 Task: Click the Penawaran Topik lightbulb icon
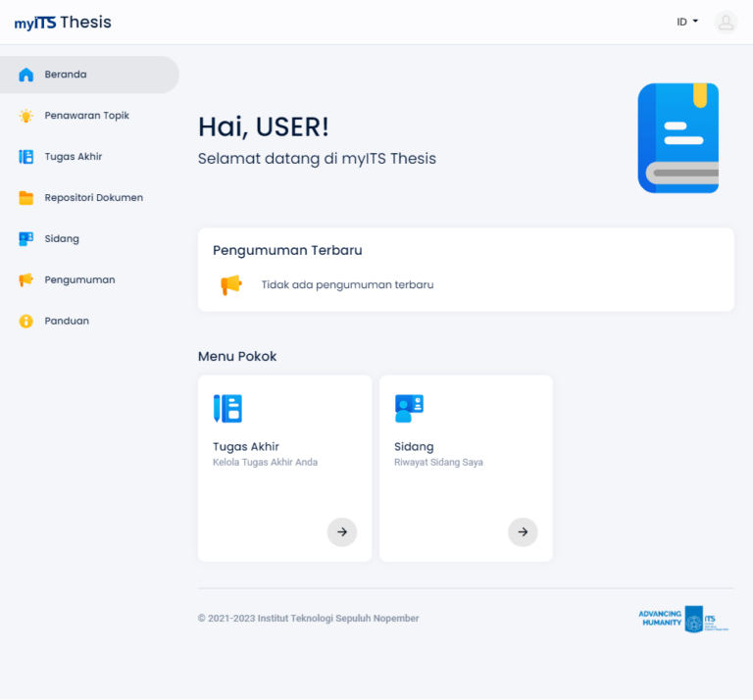pyautogui.click(x=26, y=116)
